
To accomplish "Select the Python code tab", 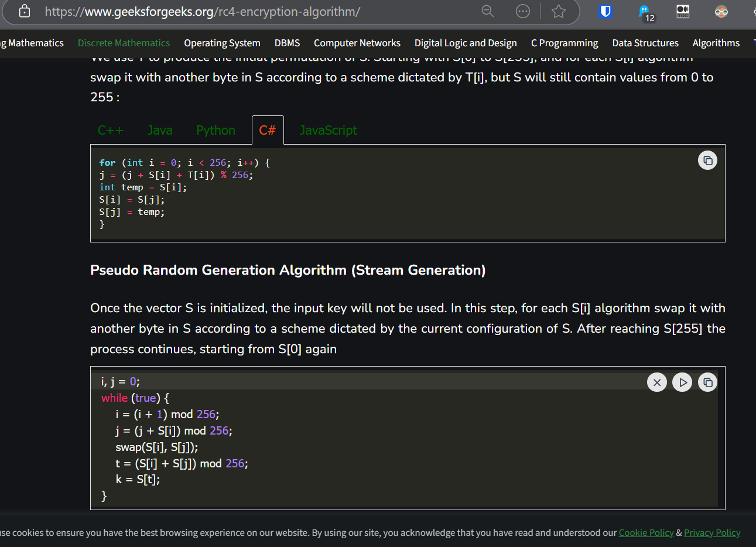I will [x=215, y=131].
